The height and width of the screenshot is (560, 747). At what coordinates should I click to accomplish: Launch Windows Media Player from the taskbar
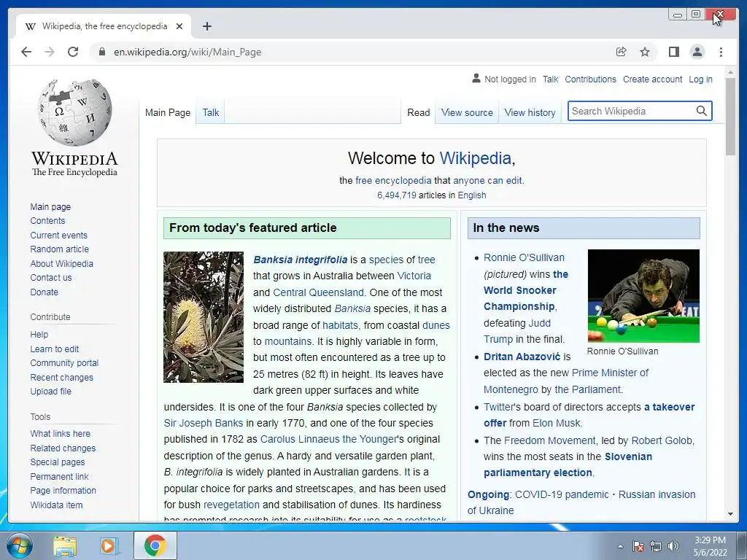pos(109,546)
